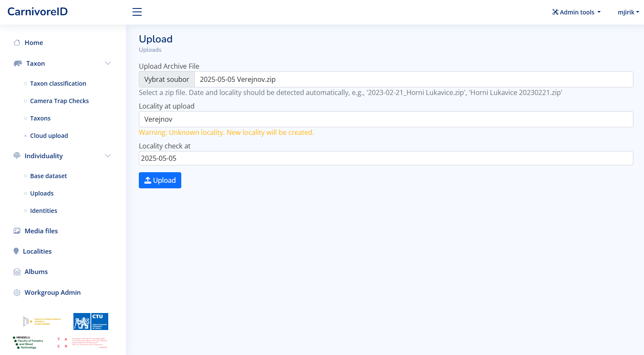The height and width of the screenshot is (355, 644).
Task: Select the Localities map-pin icon
Action: (17, 251)
